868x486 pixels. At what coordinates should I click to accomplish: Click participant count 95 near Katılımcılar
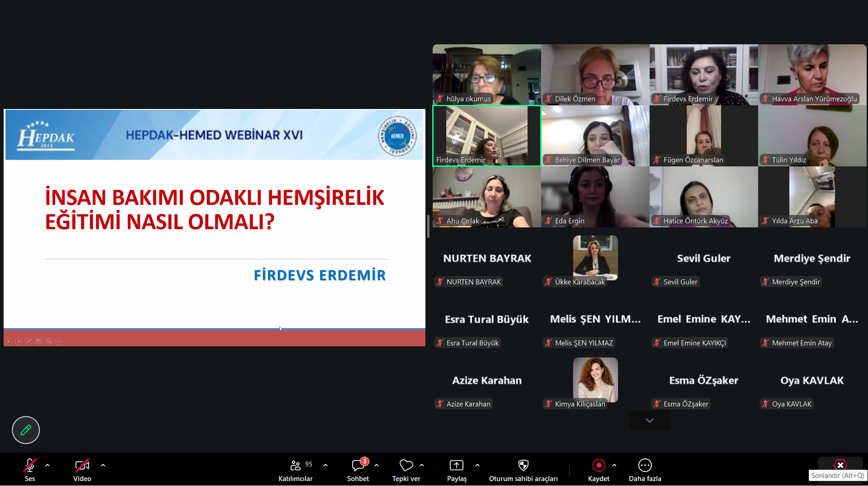[309, 464]
